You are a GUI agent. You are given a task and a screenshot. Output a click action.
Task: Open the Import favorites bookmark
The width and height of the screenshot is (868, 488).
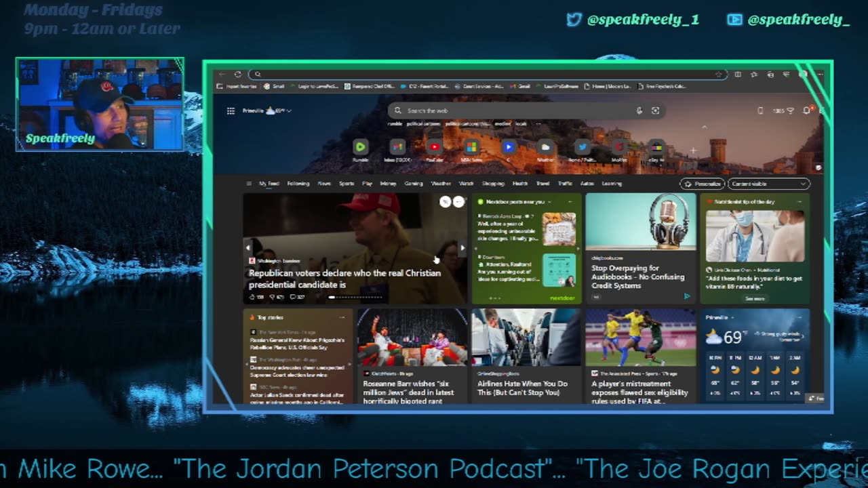click(x=237, y=86)
